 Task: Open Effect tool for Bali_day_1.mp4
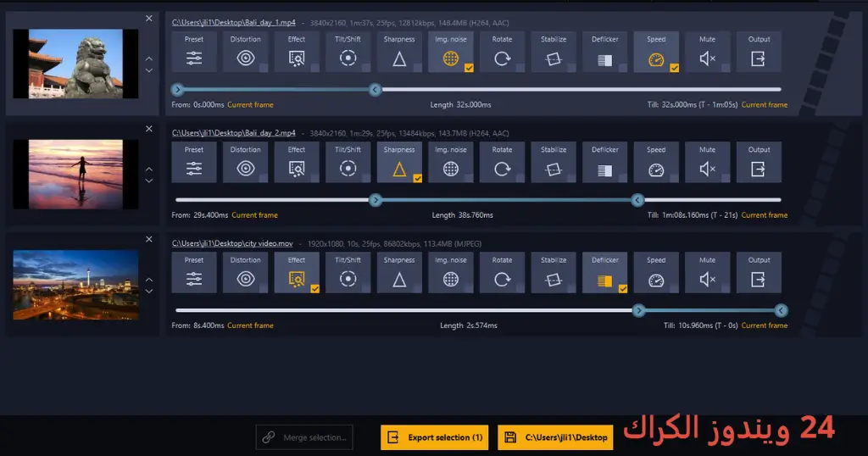[x=297, y=52]
